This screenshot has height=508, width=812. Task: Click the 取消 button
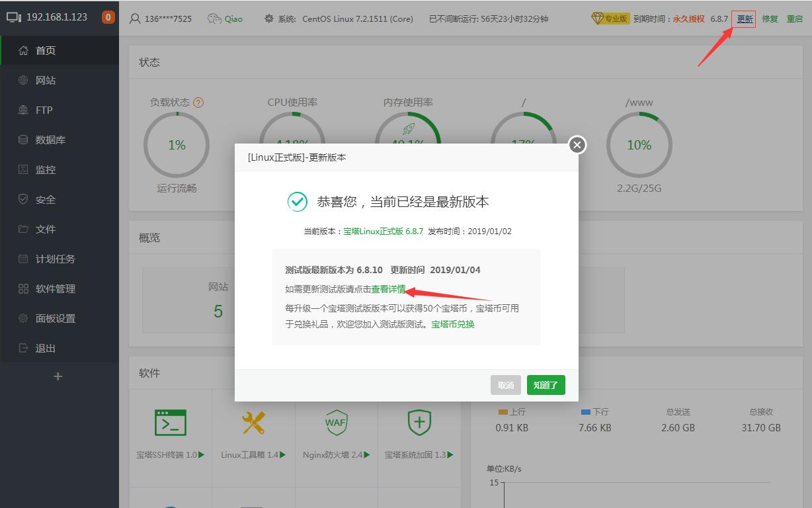[506, 385]
